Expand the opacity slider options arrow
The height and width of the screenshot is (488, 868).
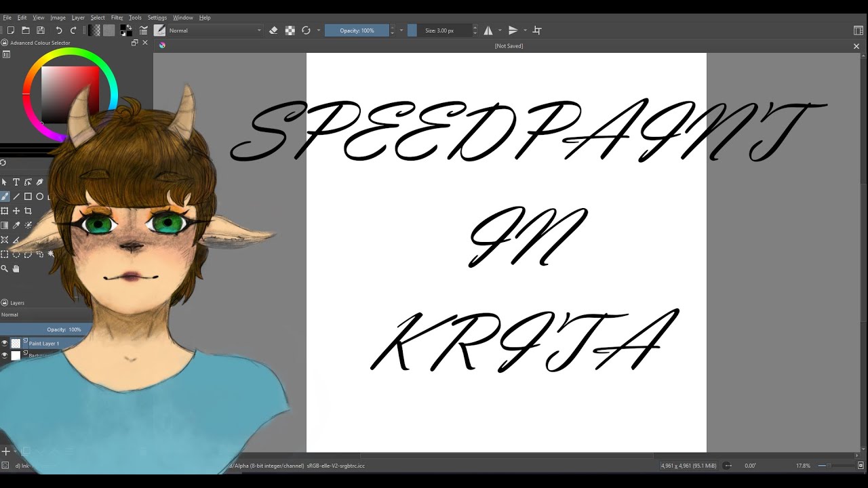tap(401, 30)
